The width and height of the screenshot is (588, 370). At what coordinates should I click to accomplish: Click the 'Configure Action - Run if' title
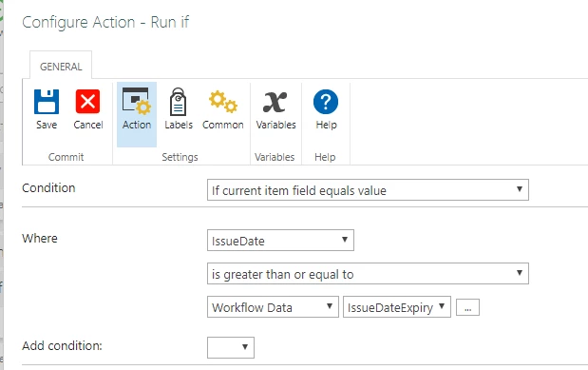pyautogui.click(x=105, y=23)
